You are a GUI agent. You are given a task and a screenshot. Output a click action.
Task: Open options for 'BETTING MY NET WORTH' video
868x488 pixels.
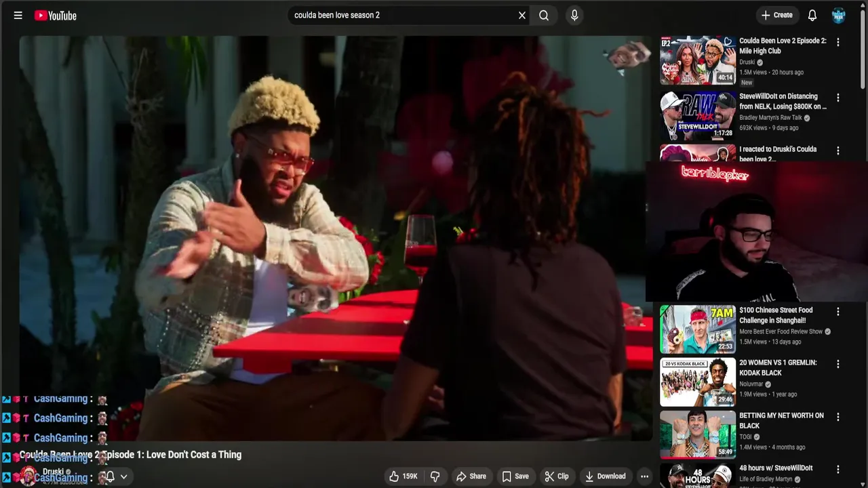point(838,417)
